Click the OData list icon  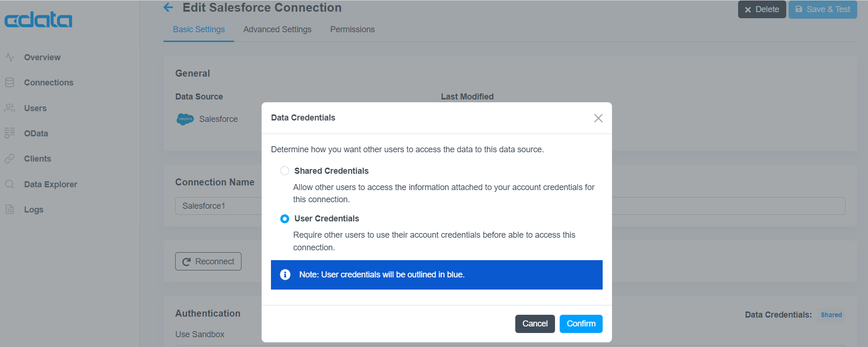(10, 133)
